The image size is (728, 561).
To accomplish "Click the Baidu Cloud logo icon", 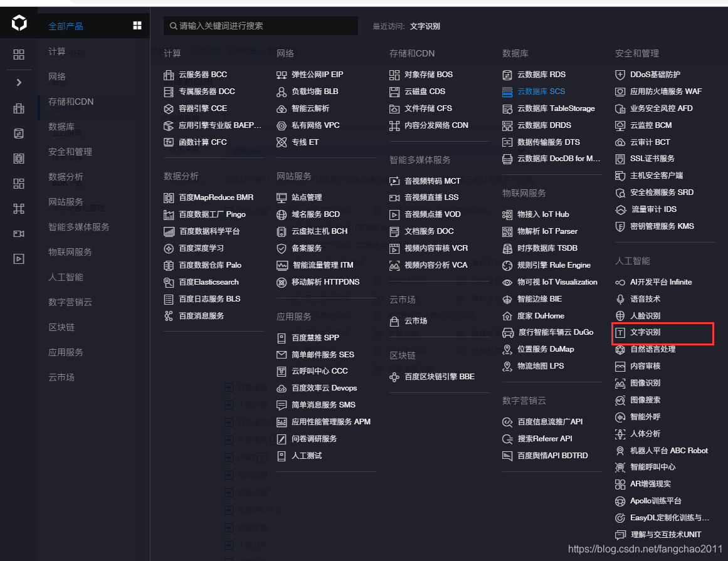I will coord(19,23).
